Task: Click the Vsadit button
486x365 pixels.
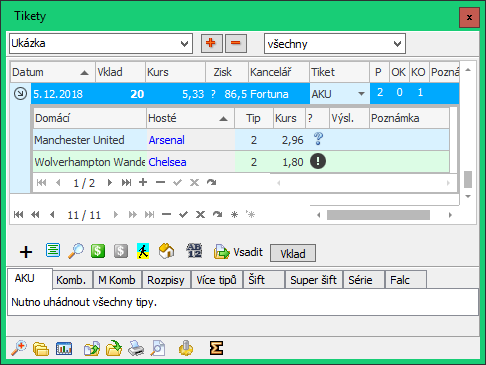Action: point(238,252)
